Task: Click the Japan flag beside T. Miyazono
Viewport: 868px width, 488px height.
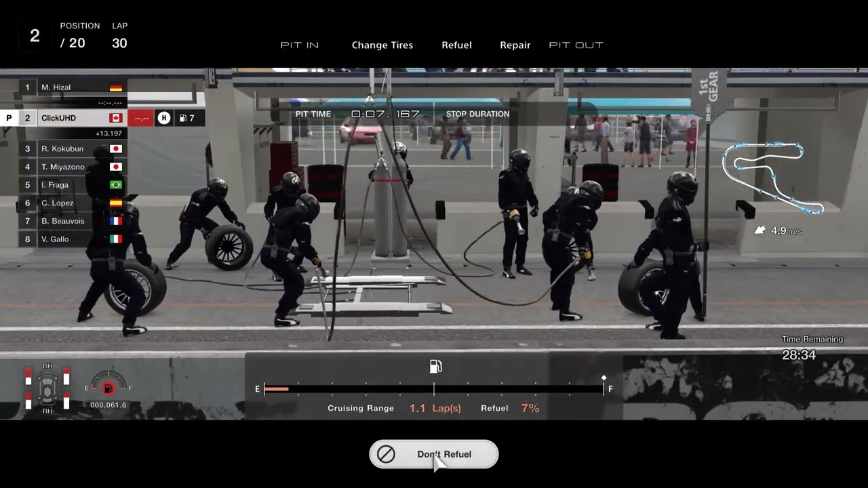Action: point(116,167)
